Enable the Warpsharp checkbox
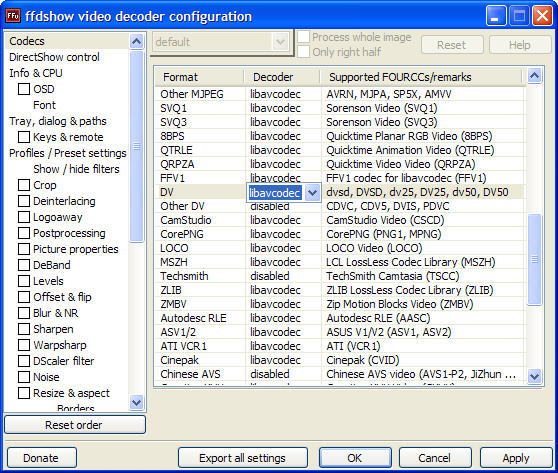 coord(24,345)
